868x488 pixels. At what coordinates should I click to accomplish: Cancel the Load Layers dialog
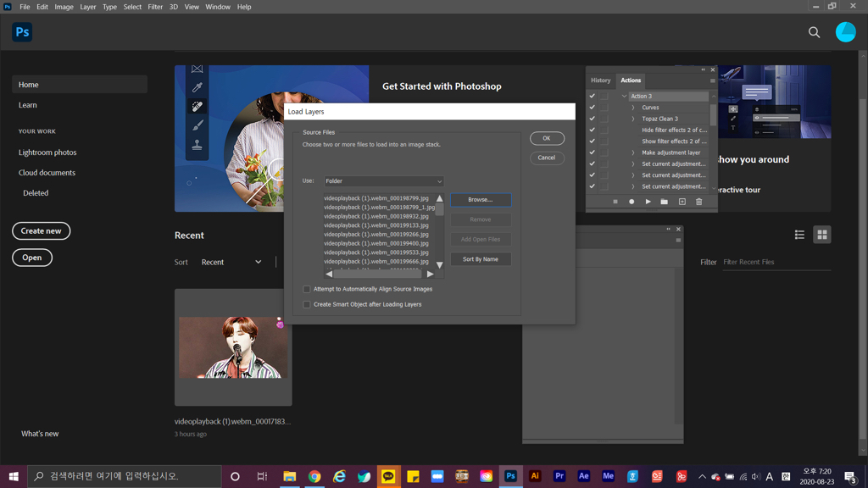coord(547,158)
